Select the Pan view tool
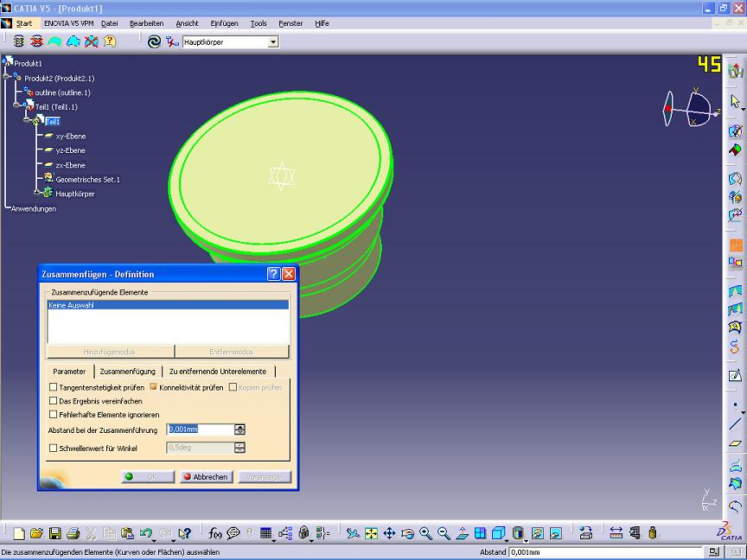Image resolution: width=747 pixels, height=560 pixels. pos(389,533)
